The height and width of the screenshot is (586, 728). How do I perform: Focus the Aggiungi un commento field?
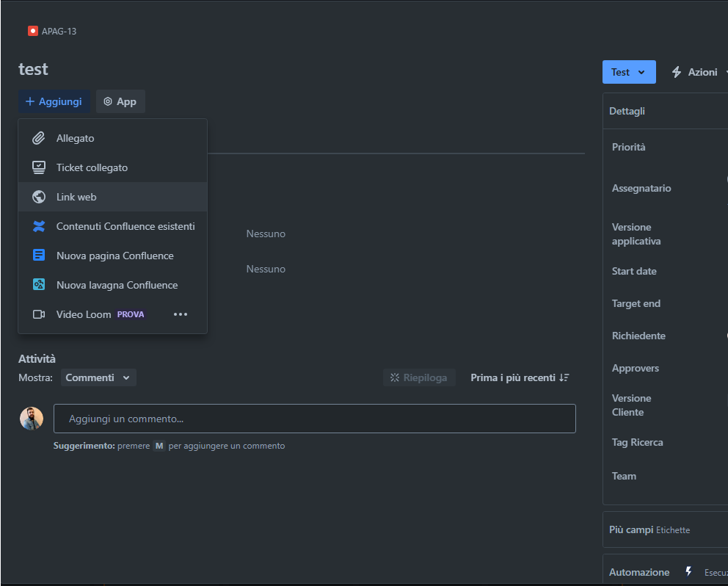tap(315, 419)
